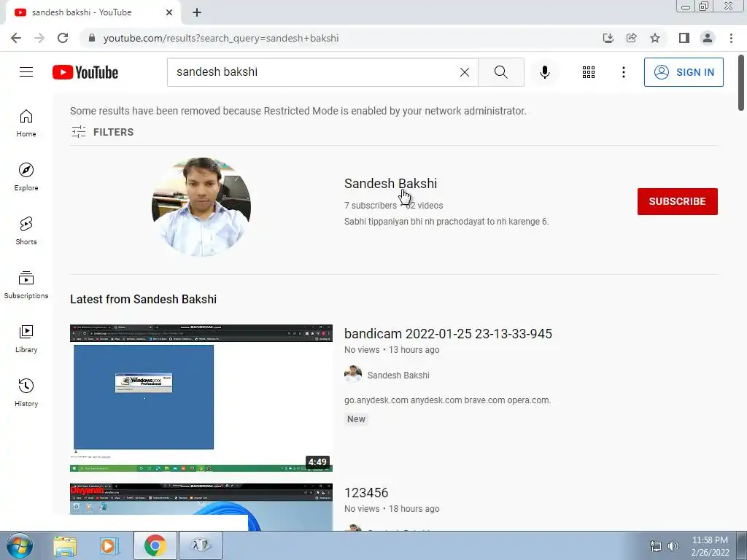This screenshot has width=747, height=560.
Task: Click the page vertical scrollbar
Action: coord(741,83)
